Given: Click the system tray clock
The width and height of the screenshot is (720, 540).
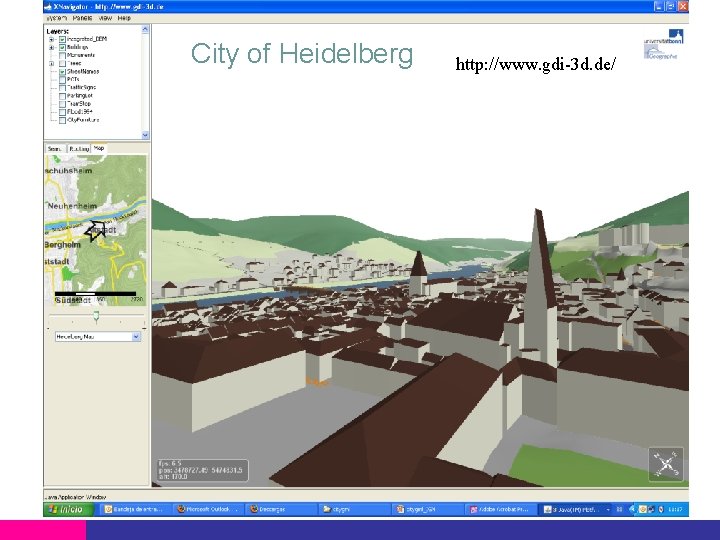Looking at the screenshot, I should 675,509.
